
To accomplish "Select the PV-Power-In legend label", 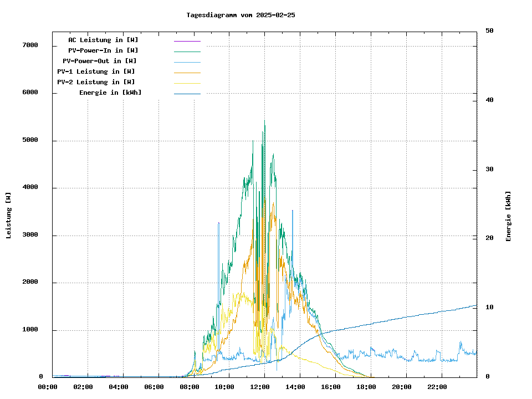I will (107, 50).
